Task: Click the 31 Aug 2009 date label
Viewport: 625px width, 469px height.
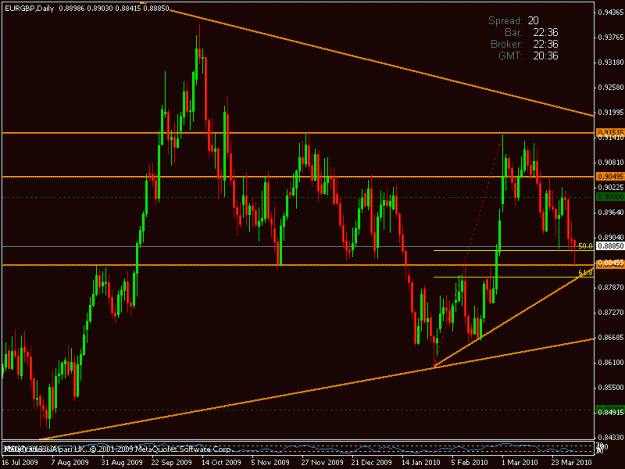Action: (122, 463)
